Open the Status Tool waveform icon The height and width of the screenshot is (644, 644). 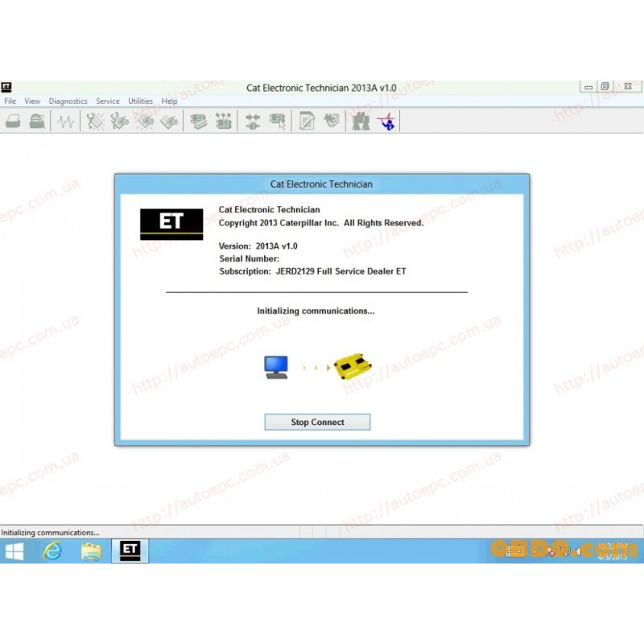(66, 122)
